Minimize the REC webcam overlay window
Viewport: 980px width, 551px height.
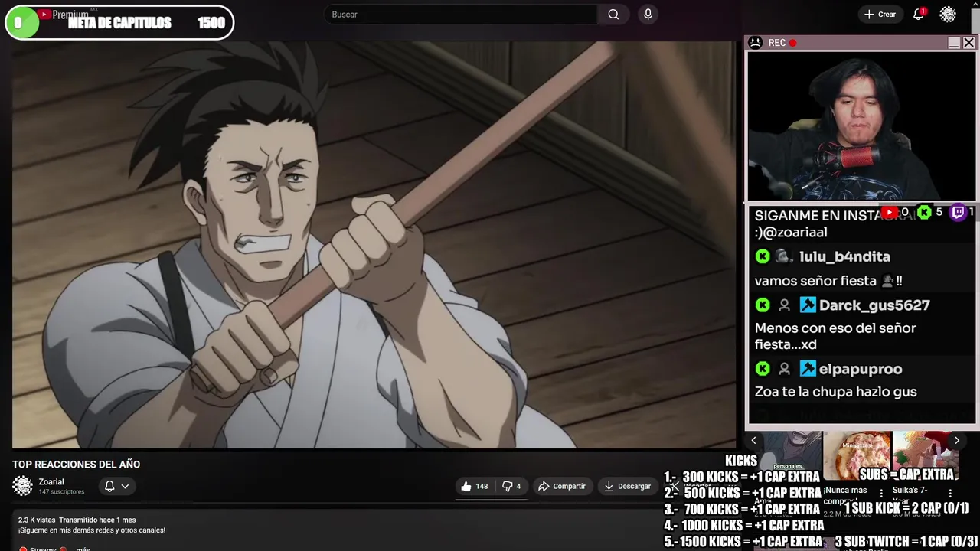click(954, 44)
